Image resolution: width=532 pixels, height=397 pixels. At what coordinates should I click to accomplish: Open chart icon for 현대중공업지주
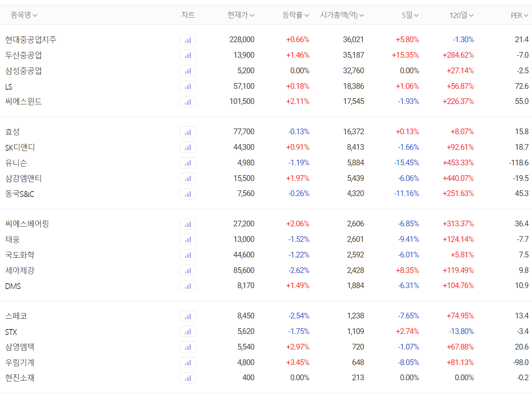click(188, 40)
